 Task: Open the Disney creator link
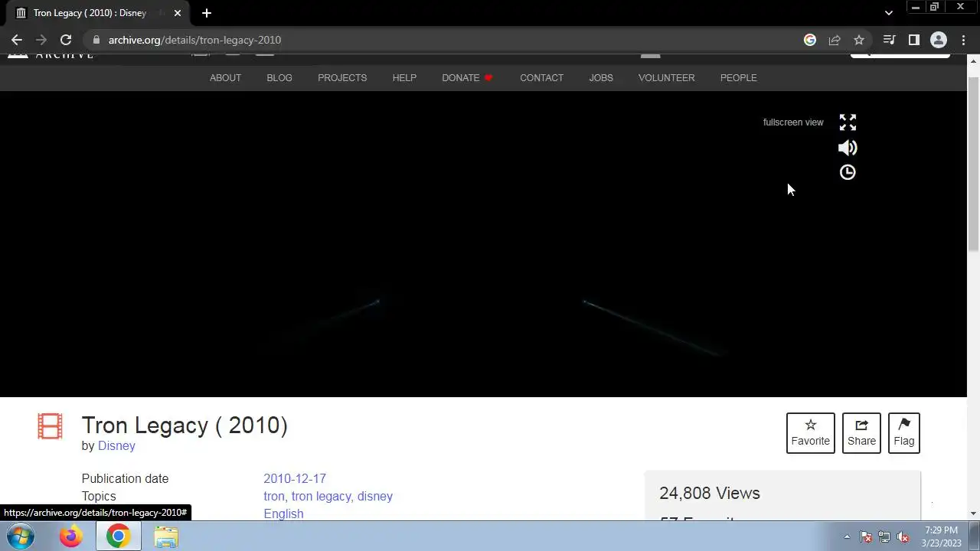pyautogui.click(x=116, y=446)
